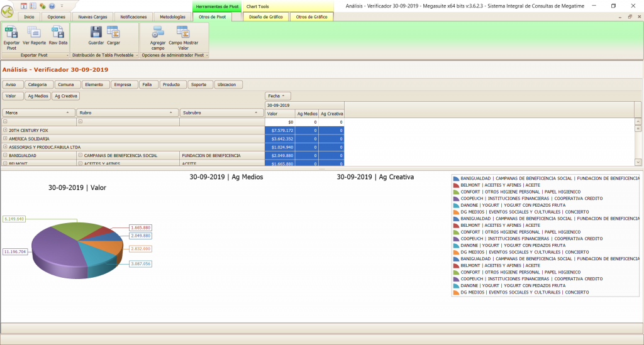Expand ASESORIAS Y PRODUC.FABULA LTDA row
644x345 pixels.
5,147
